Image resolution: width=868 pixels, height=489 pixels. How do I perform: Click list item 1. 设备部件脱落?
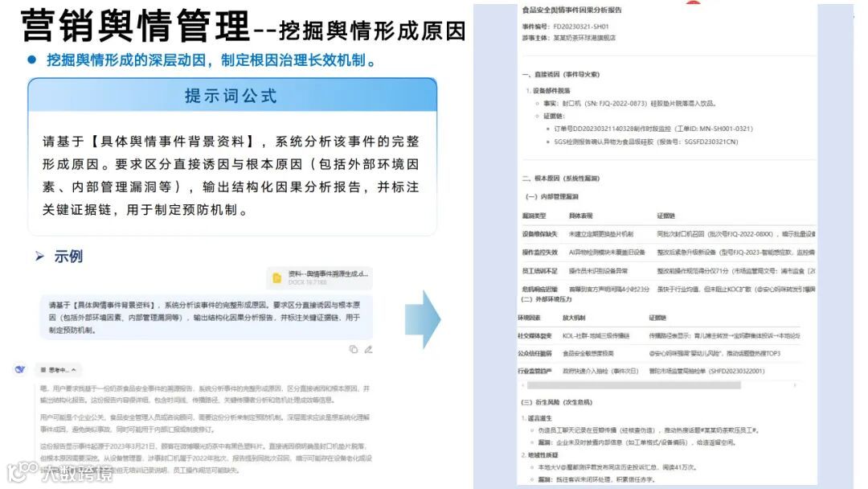click(548, 91)
